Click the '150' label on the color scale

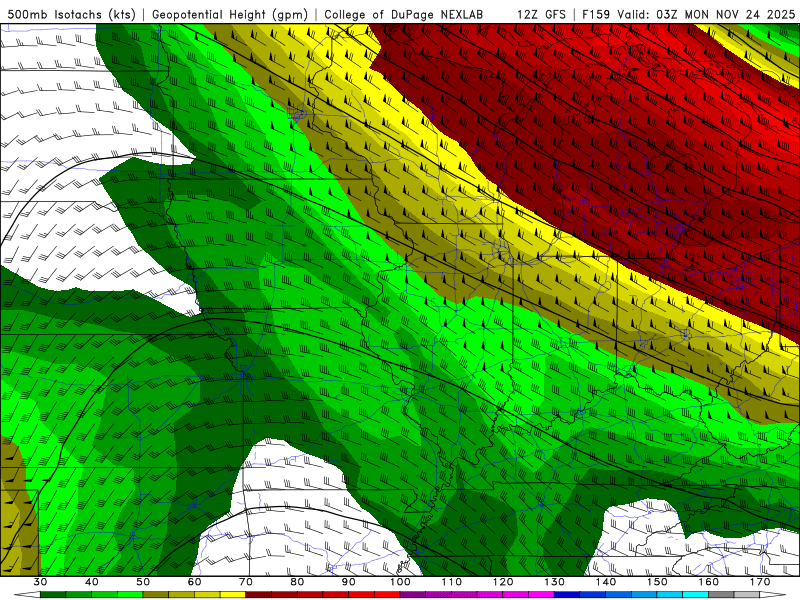point(658,582)
